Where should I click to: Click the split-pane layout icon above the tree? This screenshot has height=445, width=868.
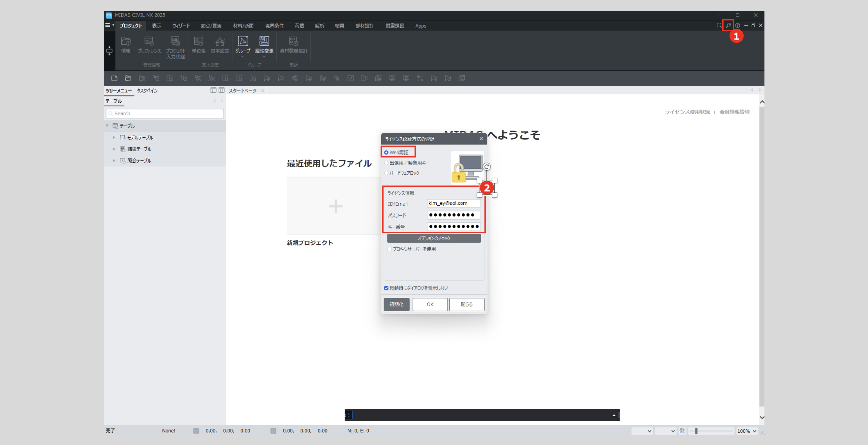click(x=221, y=90)
